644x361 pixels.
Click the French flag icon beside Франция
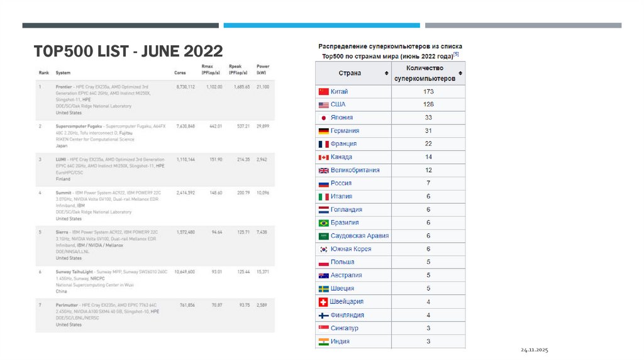(x=324, y=144)
